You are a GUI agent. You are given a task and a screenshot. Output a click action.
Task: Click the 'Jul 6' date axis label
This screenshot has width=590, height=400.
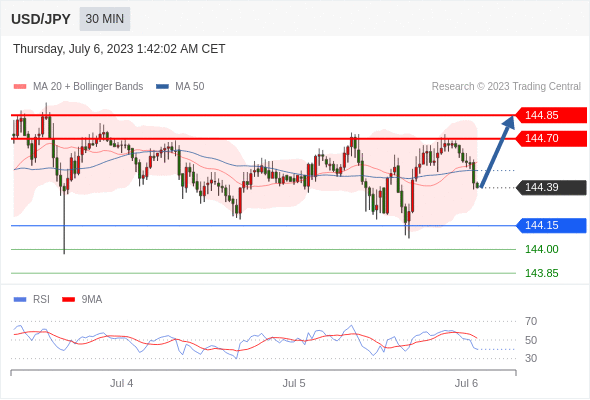(x=466, y=383)
